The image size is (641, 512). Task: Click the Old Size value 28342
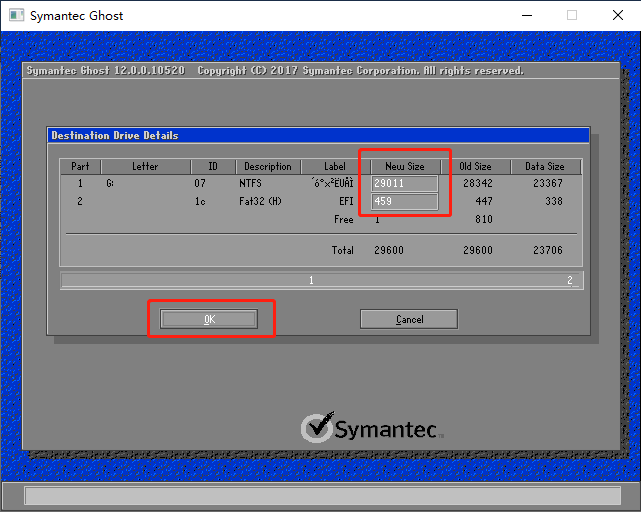click(x=478, y=183)
